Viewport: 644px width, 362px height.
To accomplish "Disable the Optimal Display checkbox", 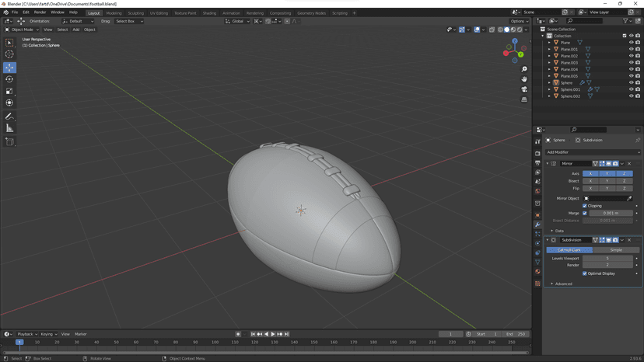I will tap(585, 273).
